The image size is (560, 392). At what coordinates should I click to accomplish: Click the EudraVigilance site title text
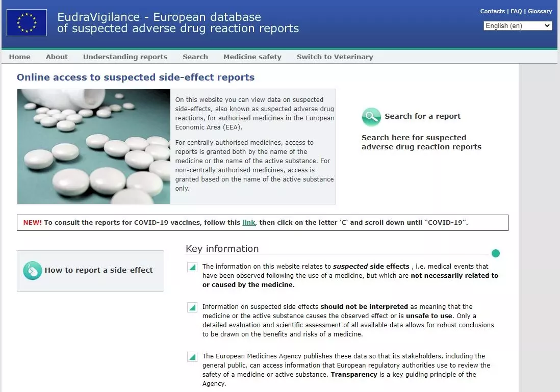click(178, 22)
